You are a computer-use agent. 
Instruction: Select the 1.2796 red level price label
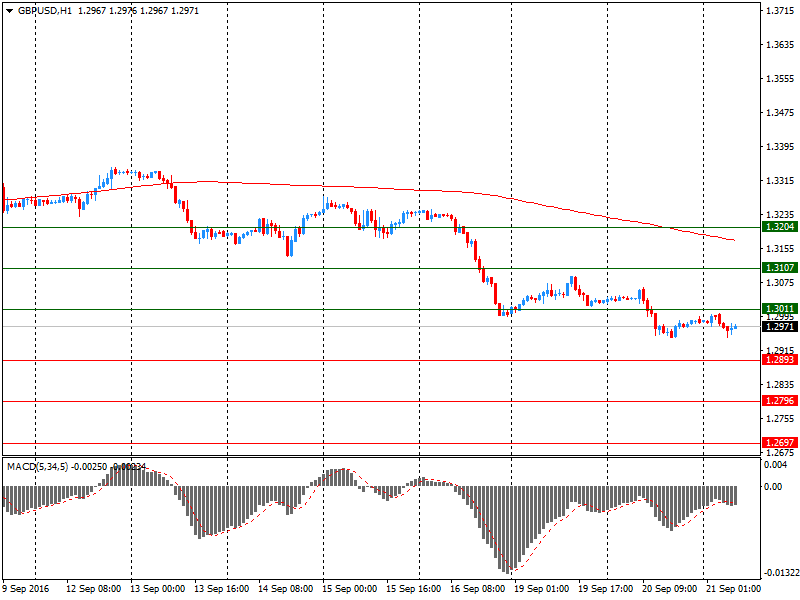tap(780, 401)
